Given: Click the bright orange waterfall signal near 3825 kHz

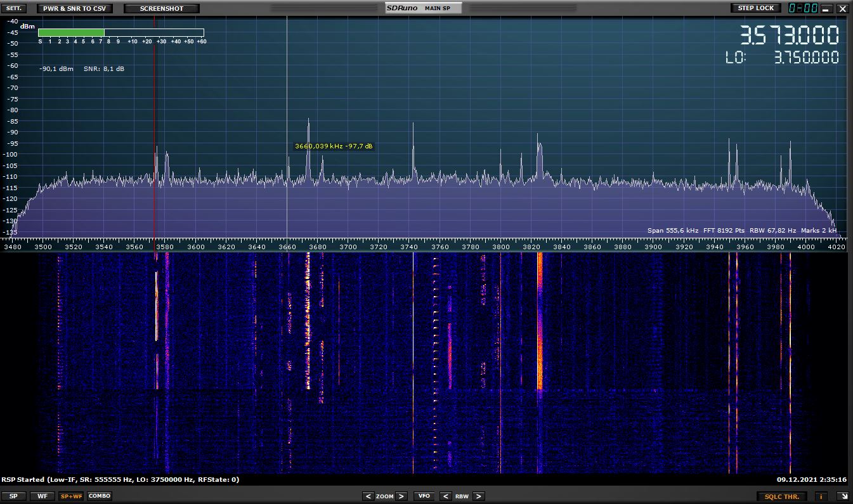Looking at the screenshot, I should pyautogui.click(x=540, y=320).
